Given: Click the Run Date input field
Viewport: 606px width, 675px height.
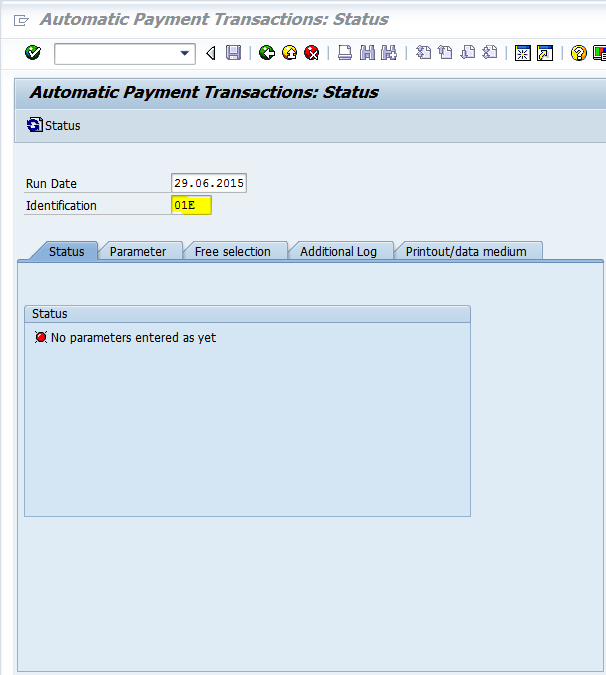Looking at the screenshot, I should pos(208,183).
